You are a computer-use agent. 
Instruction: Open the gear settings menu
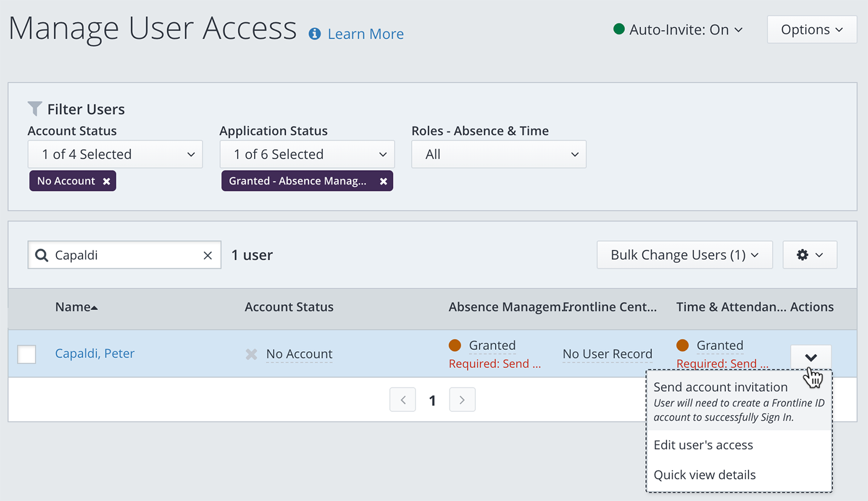pos(810,255)
